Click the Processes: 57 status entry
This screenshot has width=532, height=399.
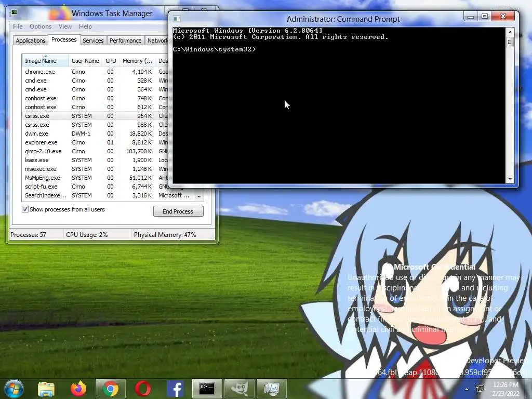pyautogui.click(x=28, y=235)
